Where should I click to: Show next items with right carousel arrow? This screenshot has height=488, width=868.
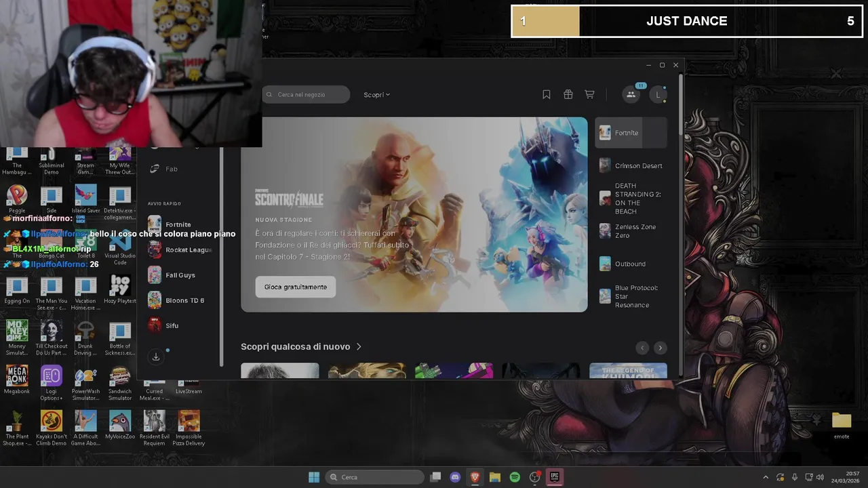coord(660,348)
